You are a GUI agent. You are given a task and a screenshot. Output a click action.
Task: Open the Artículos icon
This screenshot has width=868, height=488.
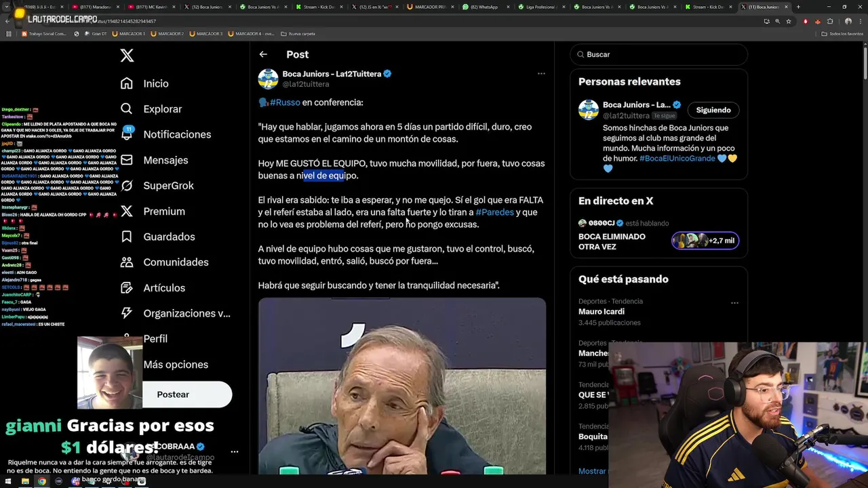(x=127, y=287)
